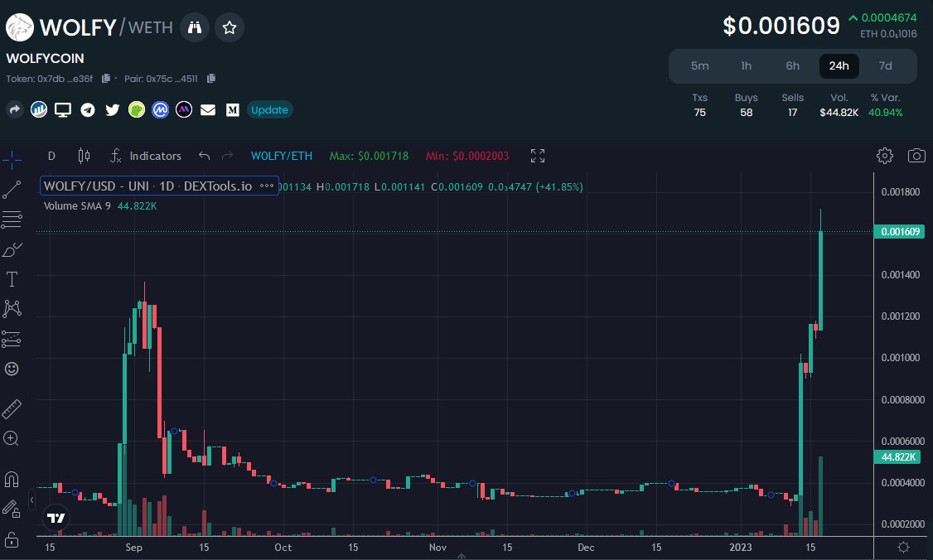Click the Volume SMA 9 indicator label
The height and width of the screenshot is (560, 933).
(x=77, y=206)
